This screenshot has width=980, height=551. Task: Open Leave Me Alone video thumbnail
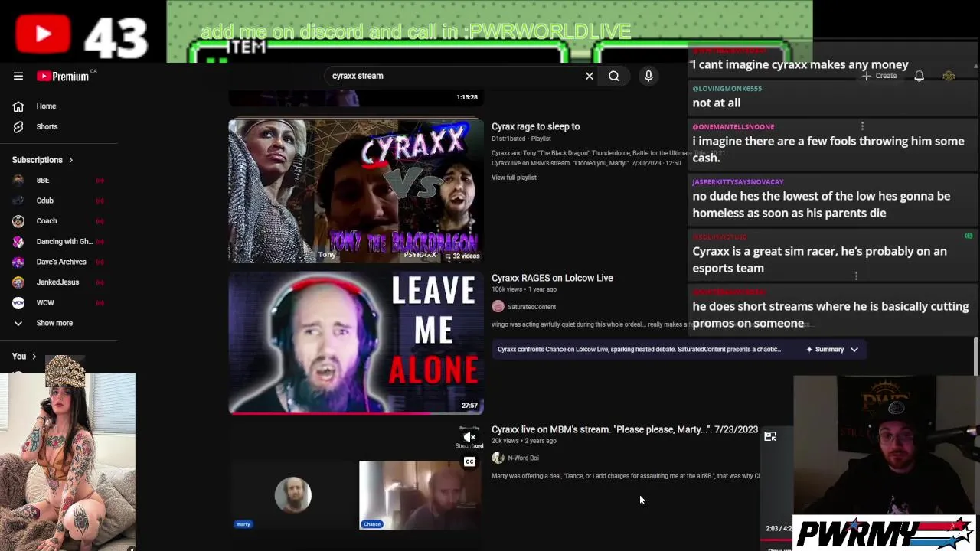[x=356, y=342]
